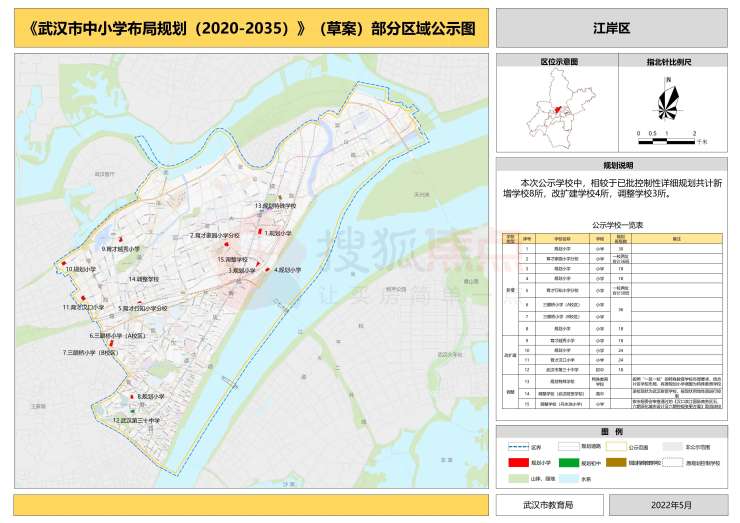Click table row 1 in the school list
Viewport: 740px width, 523px height.
click(x=621, y=249)
